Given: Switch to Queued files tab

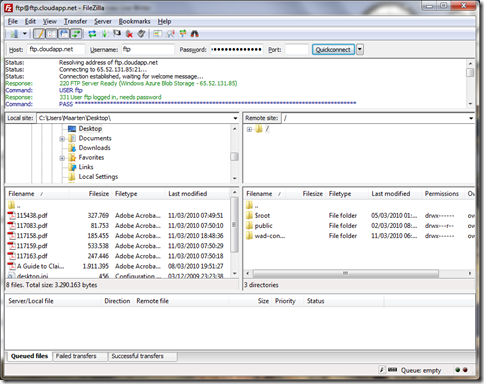Looking at the screenshot, I should [29, 356].
